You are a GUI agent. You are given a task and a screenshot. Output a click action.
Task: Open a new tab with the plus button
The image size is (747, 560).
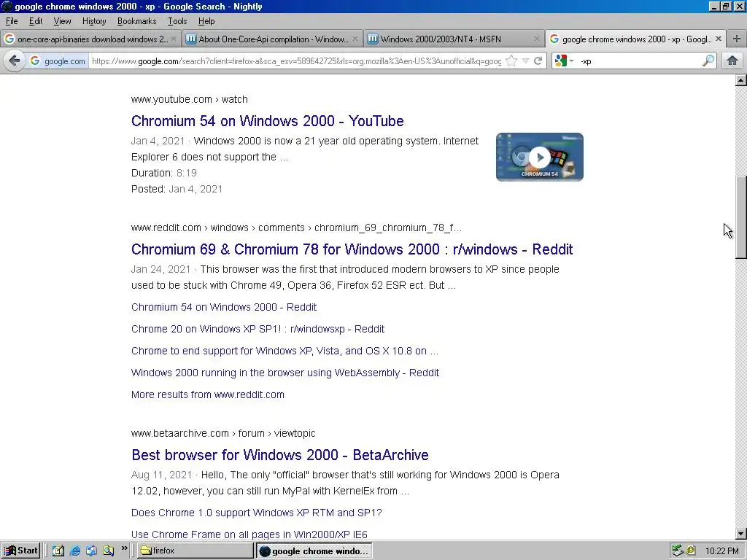coord(737,39)
